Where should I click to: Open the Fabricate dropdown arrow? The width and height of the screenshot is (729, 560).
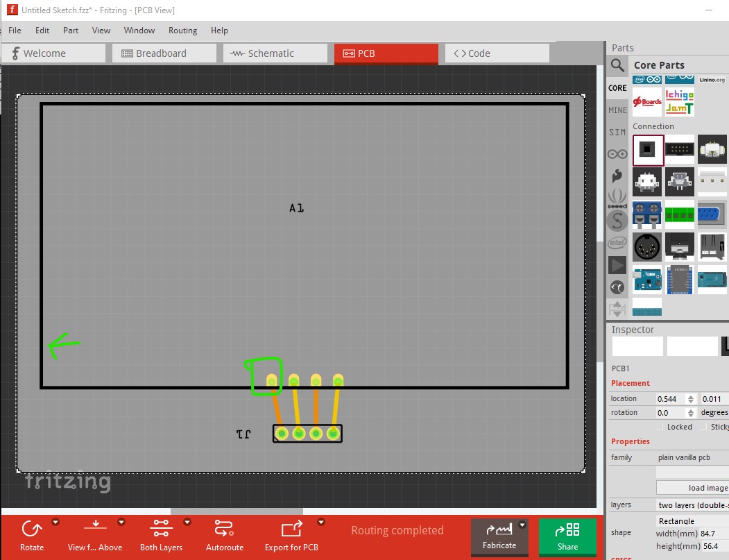(522, 525)
